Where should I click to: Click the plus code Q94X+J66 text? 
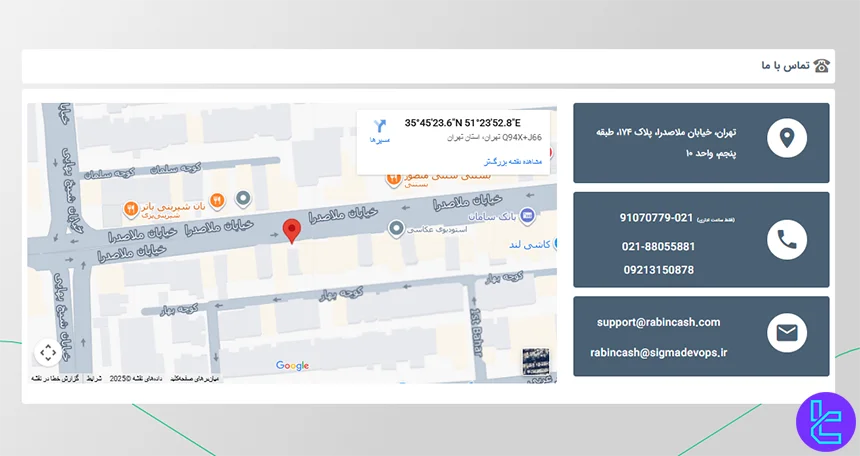(522, 138)
